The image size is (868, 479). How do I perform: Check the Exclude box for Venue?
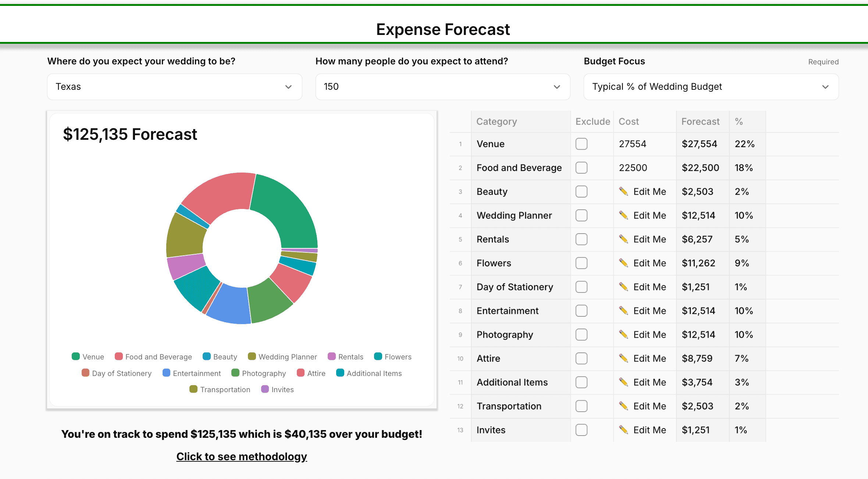click(581, 144)
